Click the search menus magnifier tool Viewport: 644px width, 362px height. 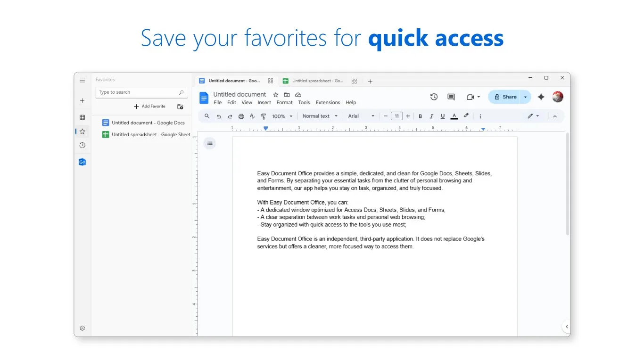(x=207, y=116)
